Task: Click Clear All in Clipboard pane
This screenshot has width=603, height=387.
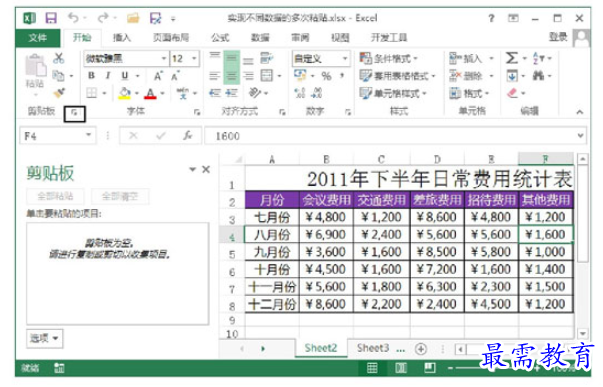Action: 120,196
